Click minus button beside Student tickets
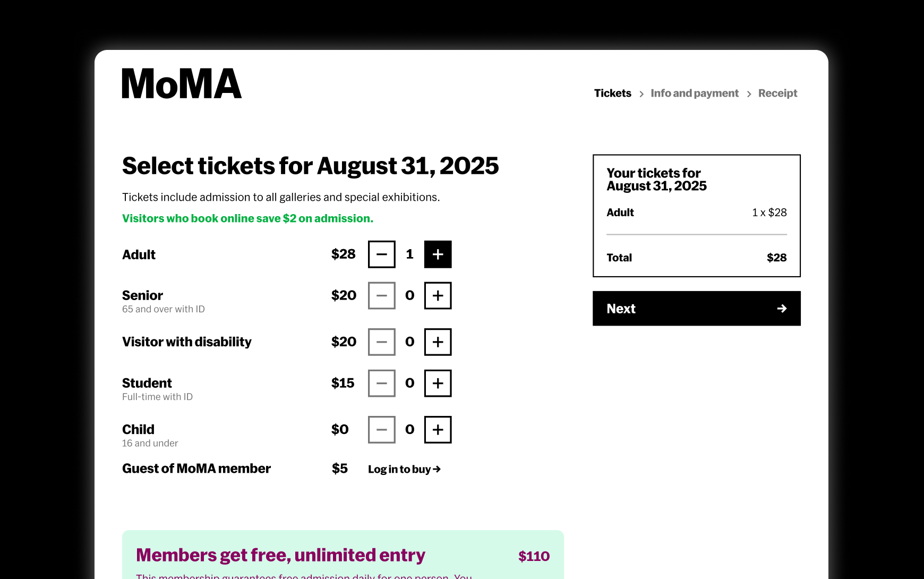Viewport: 924px width, 579px height. (381, 383)
